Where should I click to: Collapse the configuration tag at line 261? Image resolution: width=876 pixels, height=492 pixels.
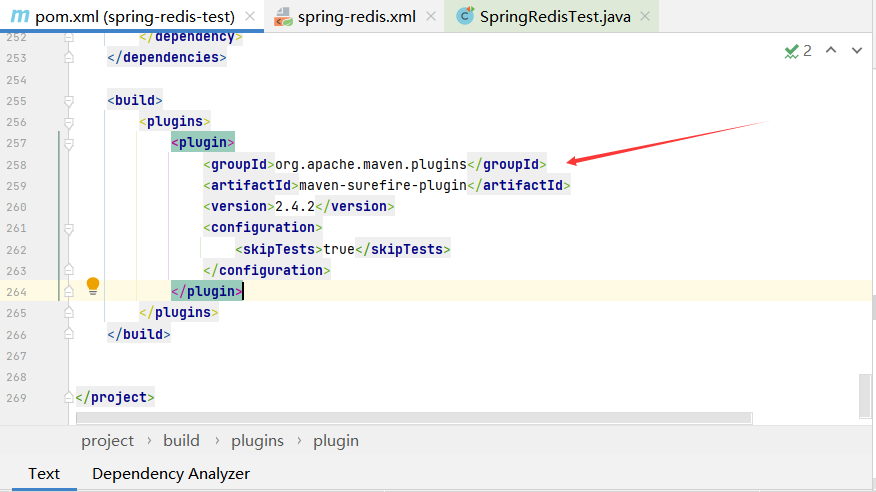pos(69,228)
